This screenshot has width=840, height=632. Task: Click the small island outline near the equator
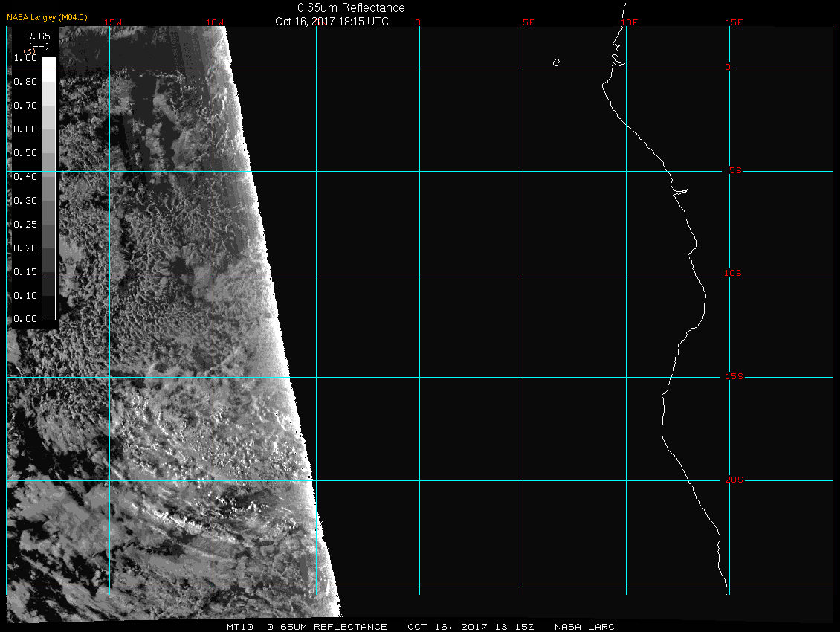pyautogui.click(x=556, y=62)
